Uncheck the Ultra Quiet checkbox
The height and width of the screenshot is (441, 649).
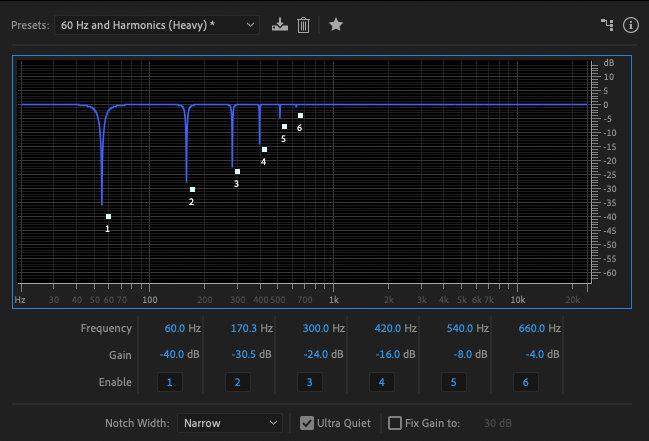coord(307,423)
